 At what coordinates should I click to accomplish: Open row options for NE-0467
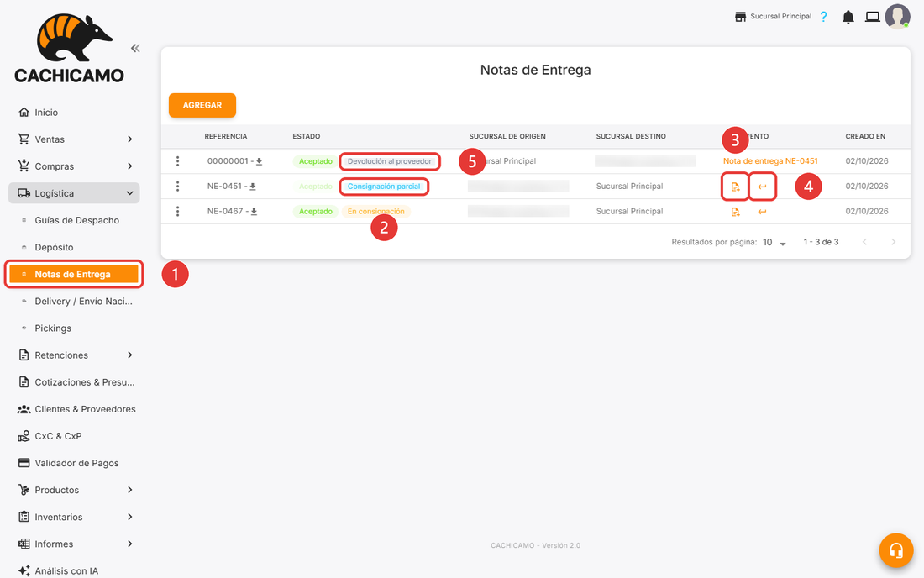pyautogui.click(x=177, y=211)
